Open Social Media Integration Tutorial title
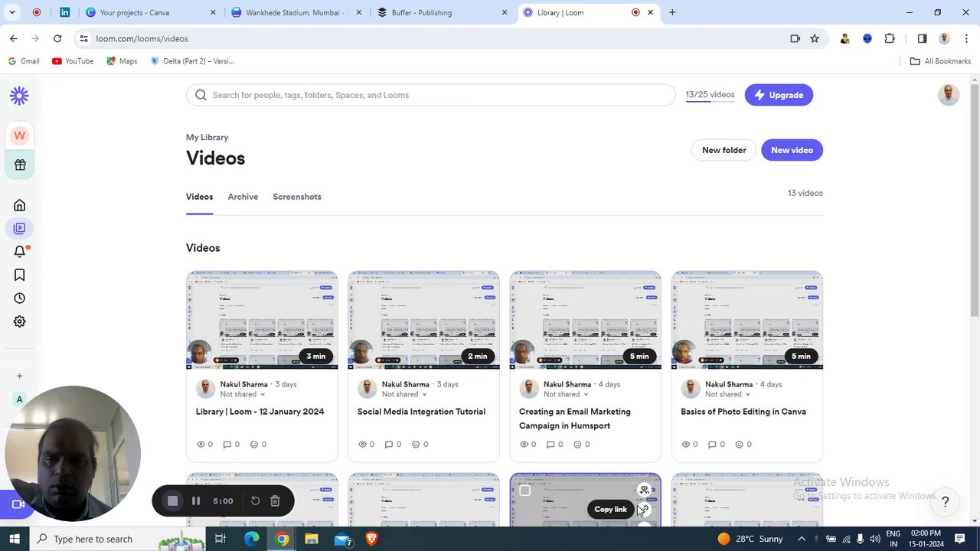The image size is (980, 551). click(421, 412)
